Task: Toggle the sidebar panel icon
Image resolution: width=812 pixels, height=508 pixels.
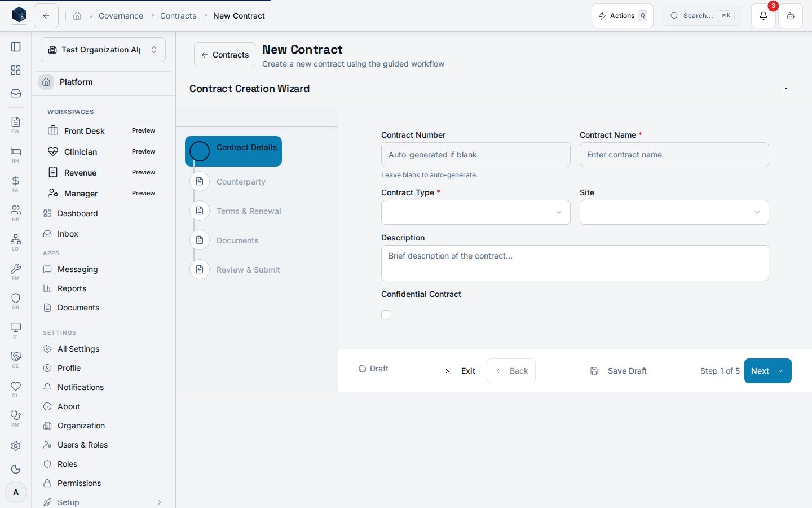Action: (x=16, y=47)
